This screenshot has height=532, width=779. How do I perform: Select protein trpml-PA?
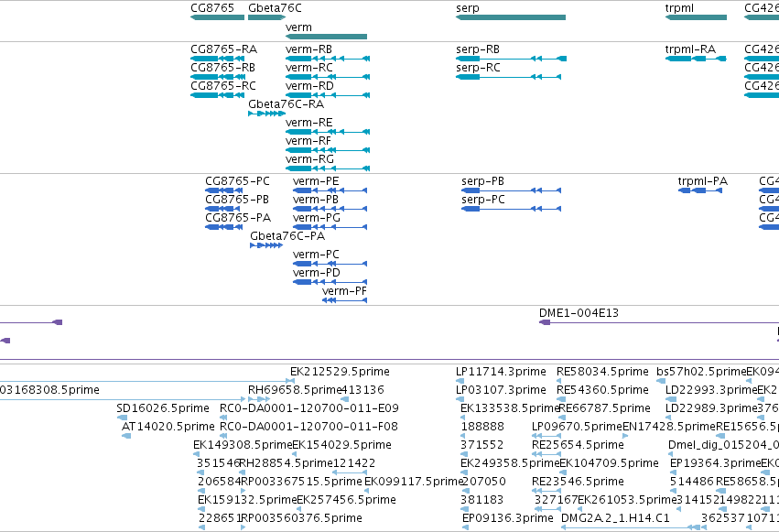click(x=700, y=190)
